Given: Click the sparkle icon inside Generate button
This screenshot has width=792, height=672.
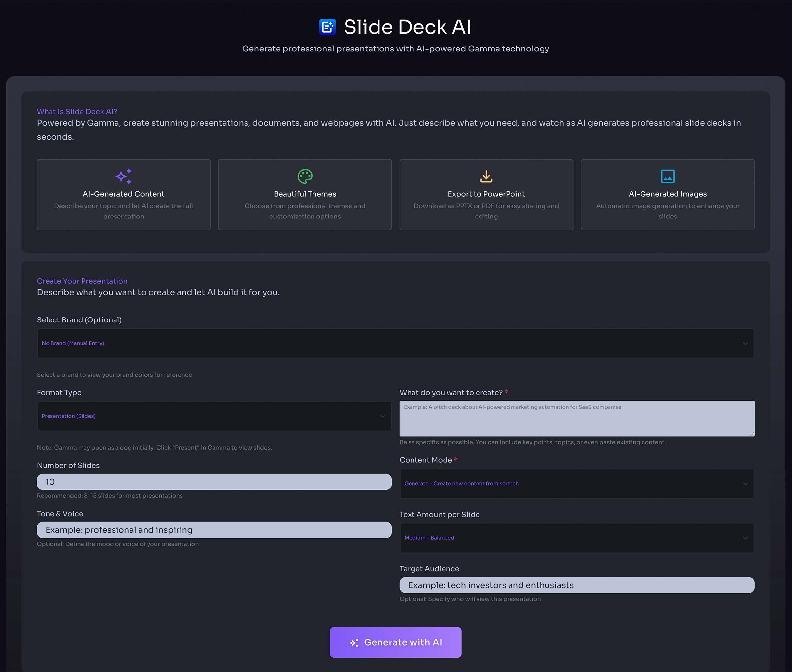Looking at the screenshot, I should click(355, 642).
